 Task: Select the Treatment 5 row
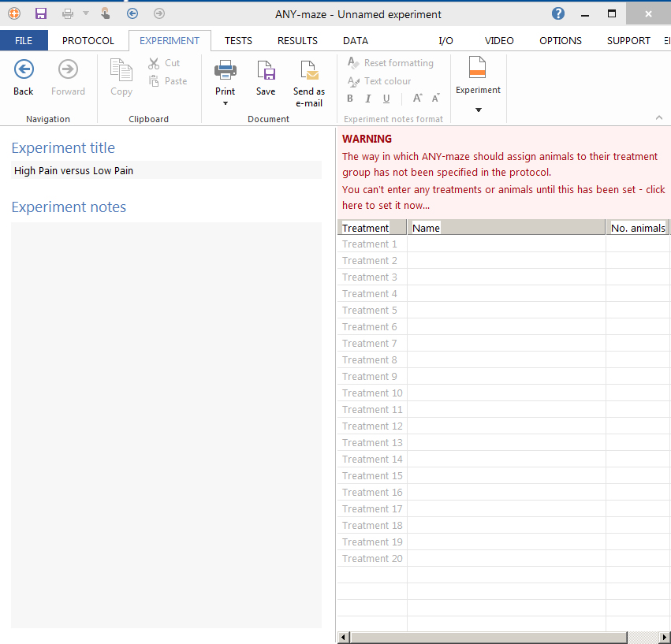coord(504,311)
